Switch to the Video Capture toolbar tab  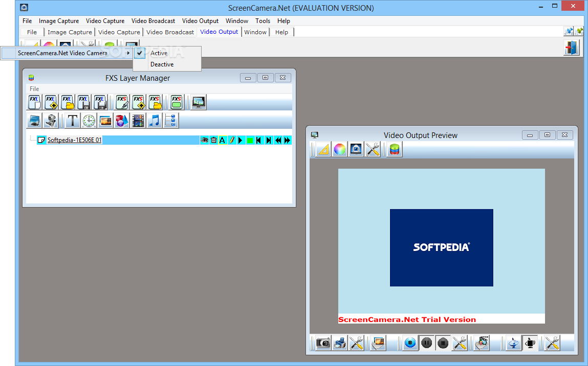click(x=119, y=32)
